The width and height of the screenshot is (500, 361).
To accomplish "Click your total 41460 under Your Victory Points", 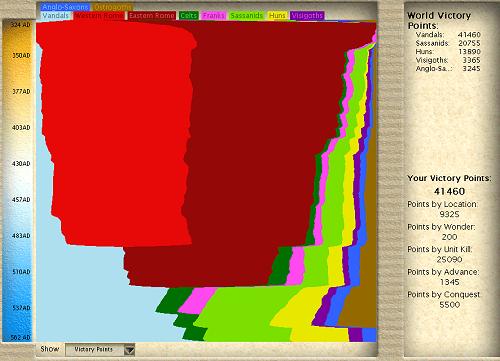I will coord(449,191).
